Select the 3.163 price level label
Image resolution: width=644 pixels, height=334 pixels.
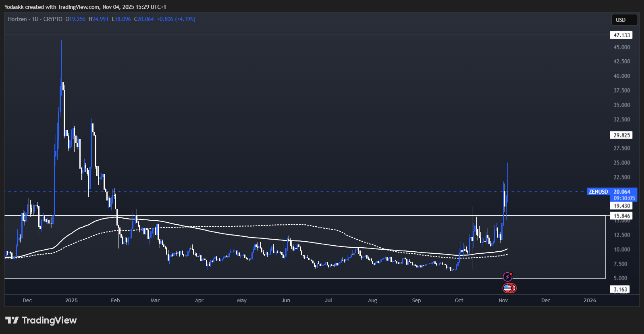click(620, 289)
